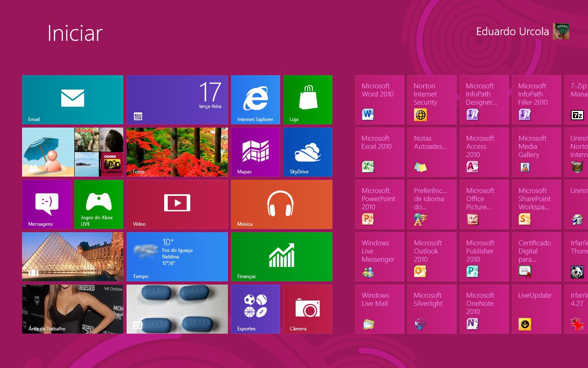Screen dimensions: 588x368
Task: Open the Música headphones tile
Action: click(281, 204)
